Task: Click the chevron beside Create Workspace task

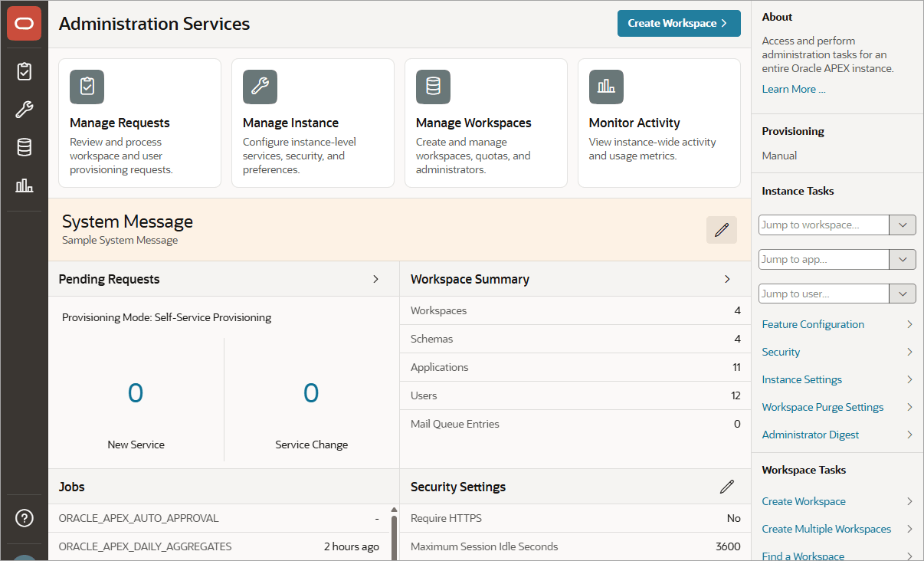Action: 909,501
